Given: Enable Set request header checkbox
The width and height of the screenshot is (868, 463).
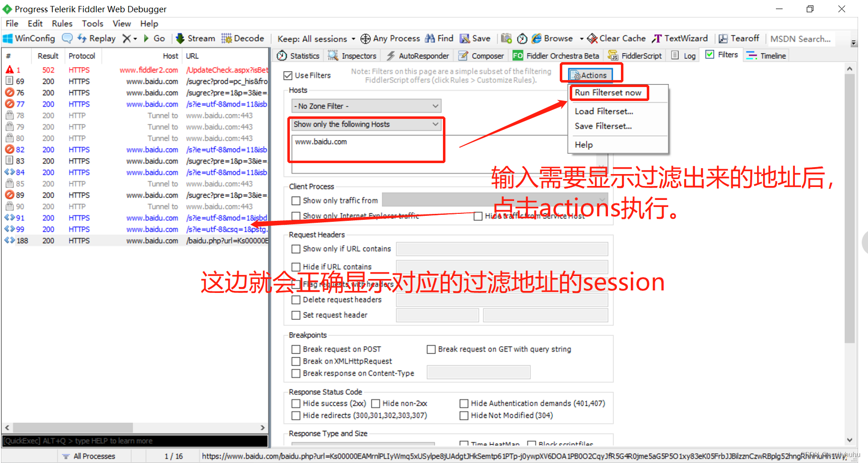Looking at the screenshot, I should [296, 315].
